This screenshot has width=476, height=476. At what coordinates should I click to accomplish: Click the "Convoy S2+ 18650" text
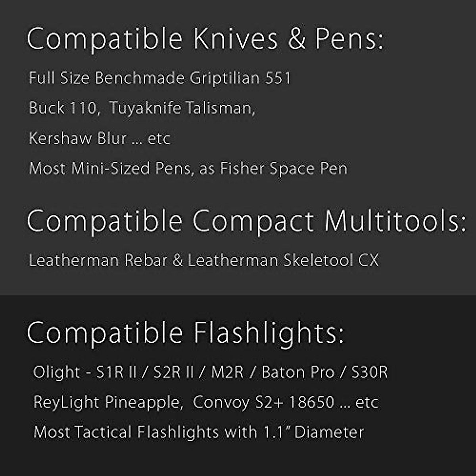click(x=263, y=402)
